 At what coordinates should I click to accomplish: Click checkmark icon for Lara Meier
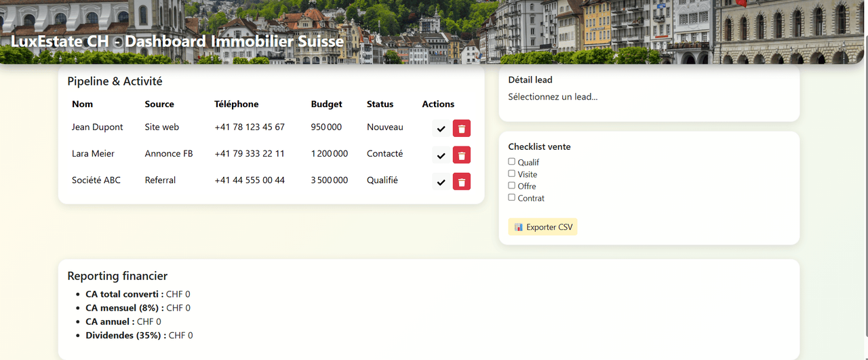click(441, 155)
